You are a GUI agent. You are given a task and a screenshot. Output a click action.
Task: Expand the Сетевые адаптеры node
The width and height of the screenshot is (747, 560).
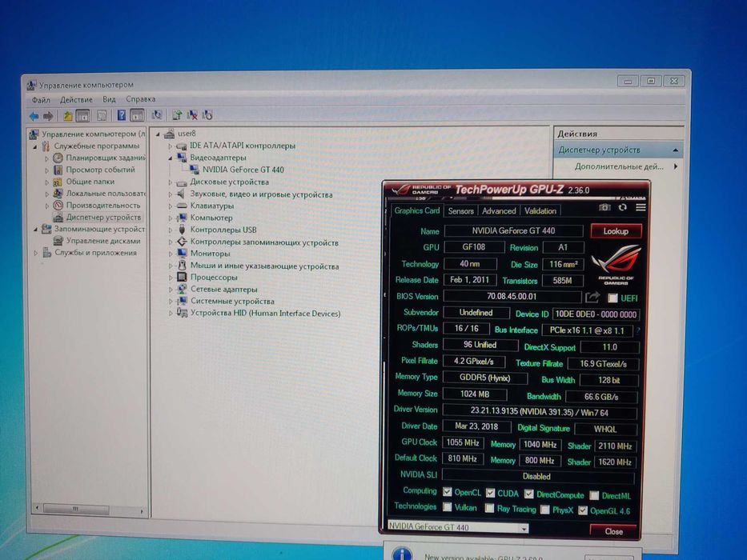click(170, 289)
